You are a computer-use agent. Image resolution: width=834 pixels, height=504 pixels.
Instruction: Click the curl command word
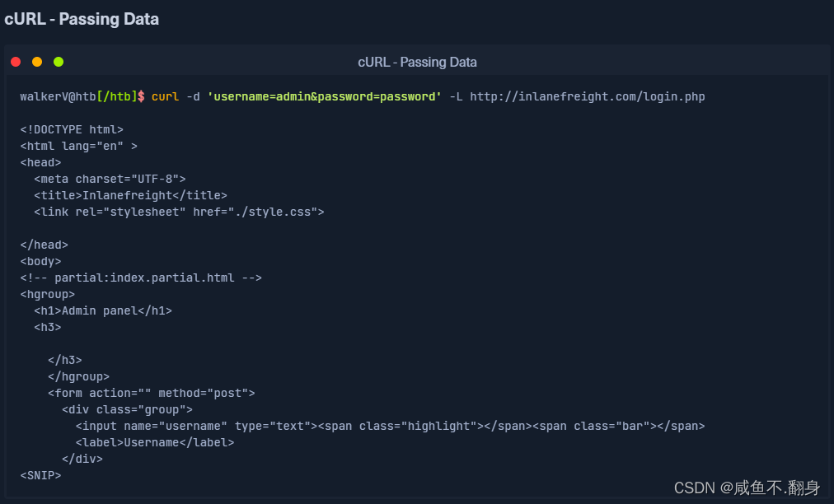click(x=165, y=96)
